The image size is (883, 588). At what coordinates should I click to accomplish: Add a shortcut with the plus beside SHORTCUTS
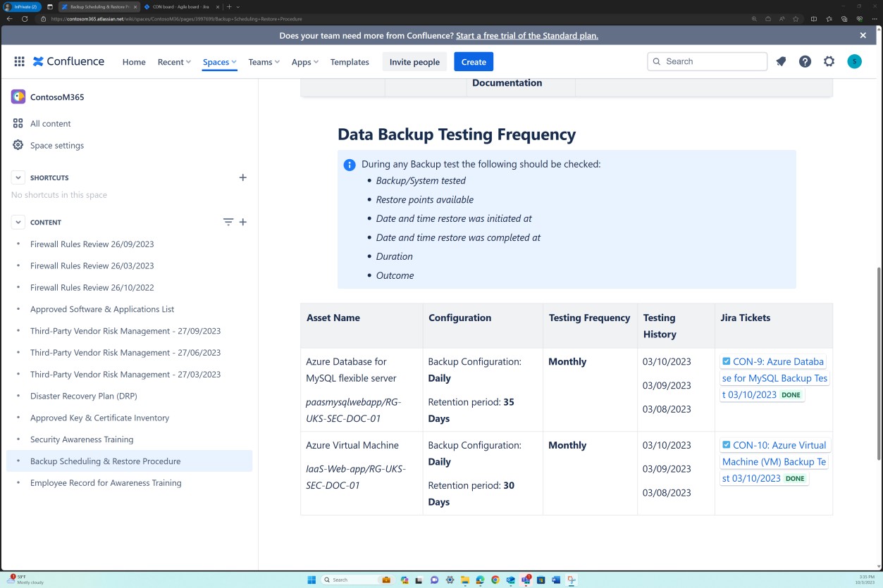tap(242, 177)
